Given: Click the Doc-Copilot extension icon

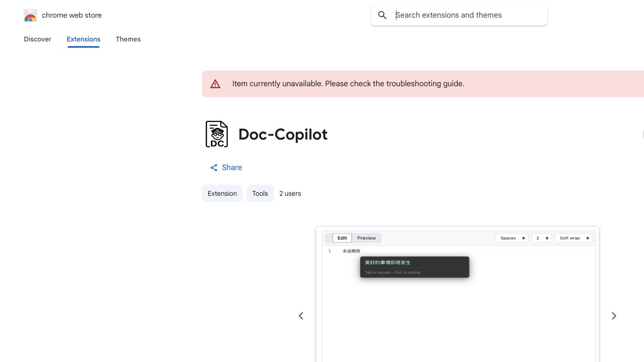Looking at the screenshot, I should [217, 134].
